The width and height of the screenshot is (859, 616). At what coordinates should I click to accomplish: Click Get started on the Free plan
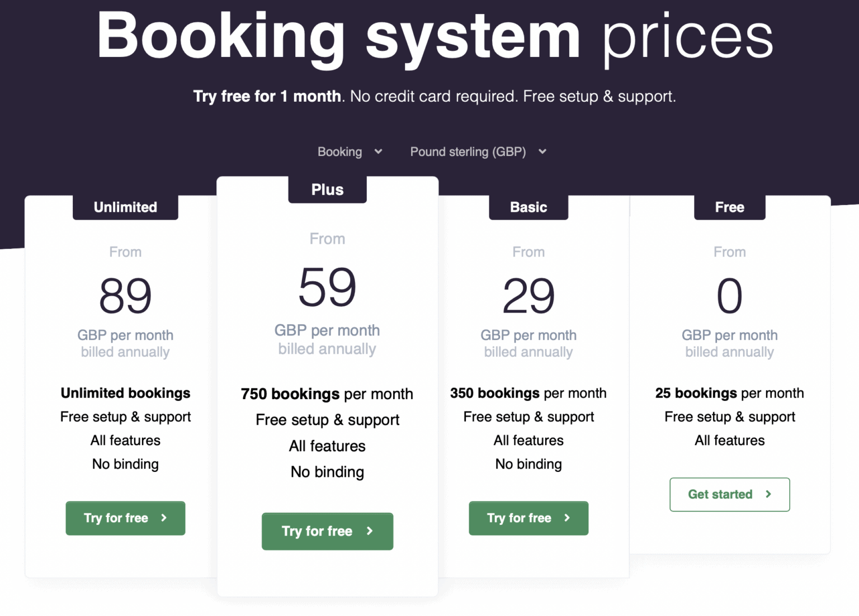click(729, 495)
